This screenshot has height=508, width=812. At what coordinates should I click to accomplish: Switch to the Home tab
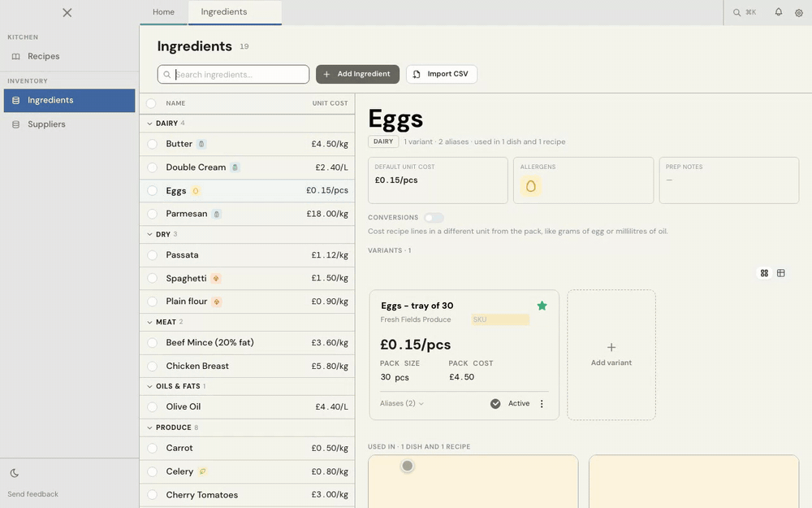pyautogui.click(x=163, y=12)
